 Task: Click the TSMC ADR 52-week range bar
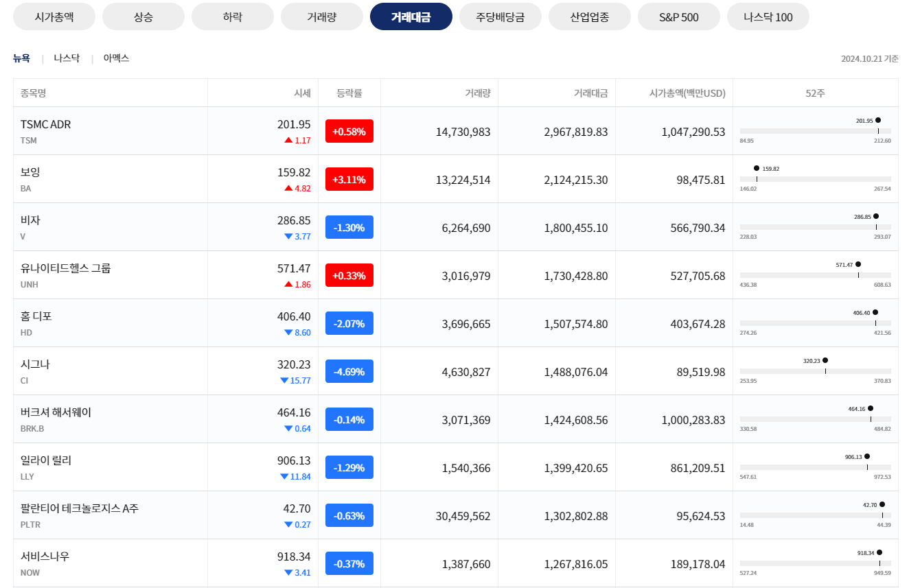point(816,131)
